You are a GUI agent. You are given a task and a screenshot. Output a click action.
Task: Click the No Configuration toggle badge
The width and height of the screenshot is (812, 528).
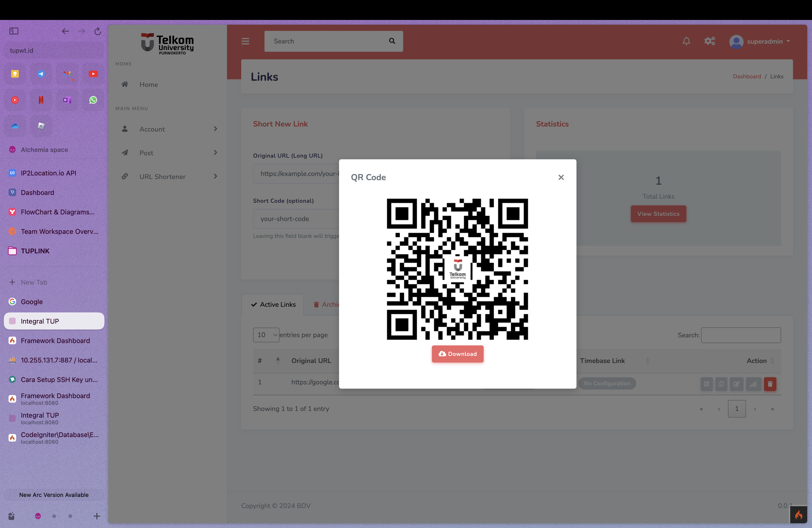[607, 383]
